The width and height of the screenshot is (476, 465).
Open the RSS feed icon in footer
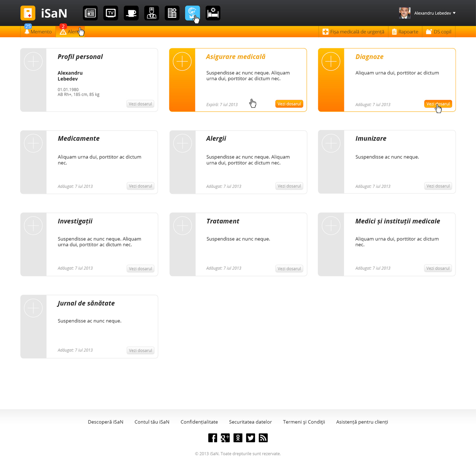tap(263, 438)
